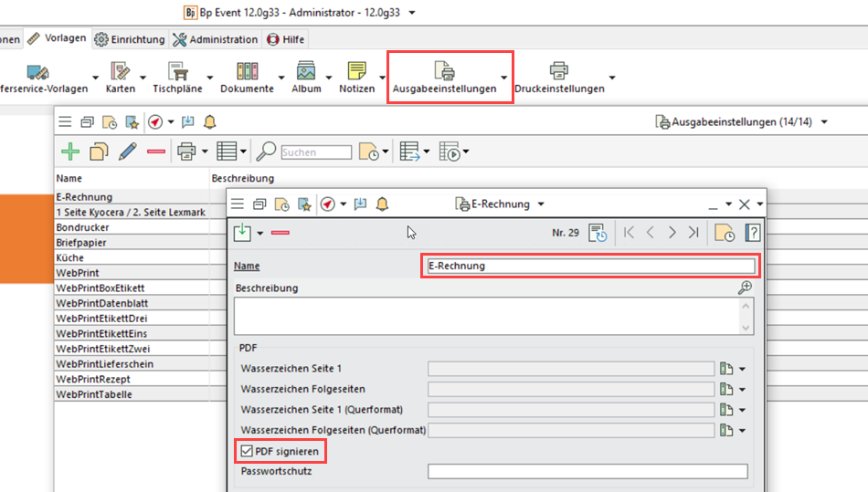This screenshot has height=492, width=868.
Task: Go to the last record in E-Rechnung dialog
Action: (x=694, y=233)
